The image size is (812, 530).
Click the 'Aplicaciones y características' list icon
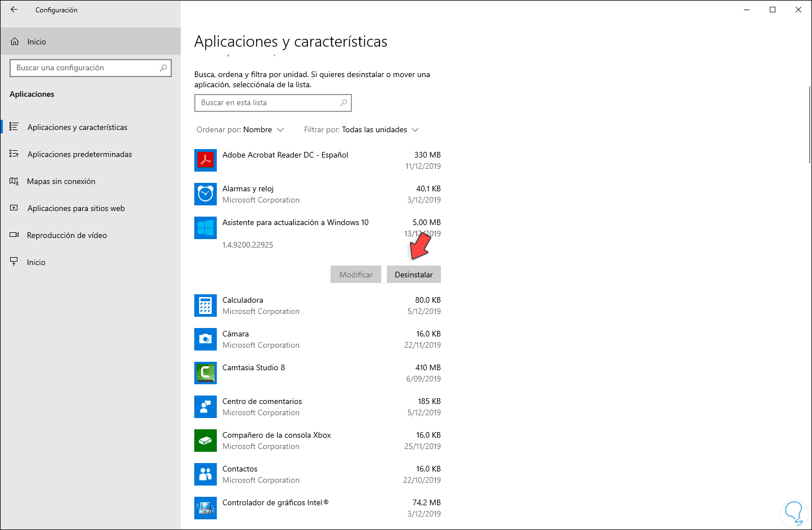pyautogui.click(x=14, y=127)
